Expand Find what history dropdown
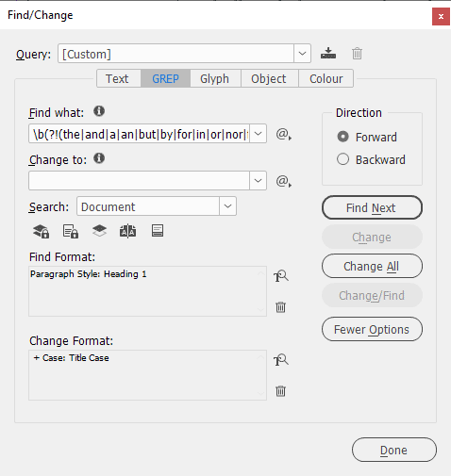 point(258,134)
